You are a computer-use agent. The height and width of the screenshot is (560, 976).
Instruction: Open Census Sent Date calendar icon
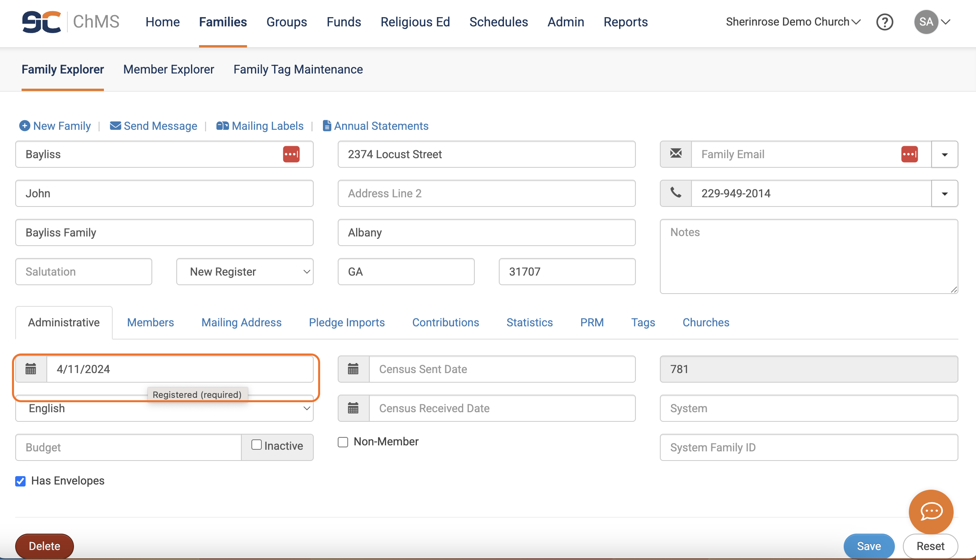coord(353,369)
